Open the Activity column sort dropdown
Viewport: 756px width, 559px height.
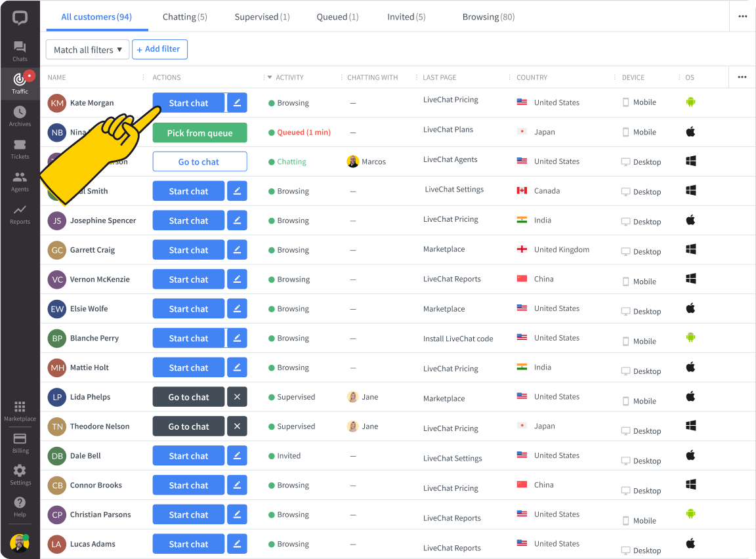click(270, 77)
